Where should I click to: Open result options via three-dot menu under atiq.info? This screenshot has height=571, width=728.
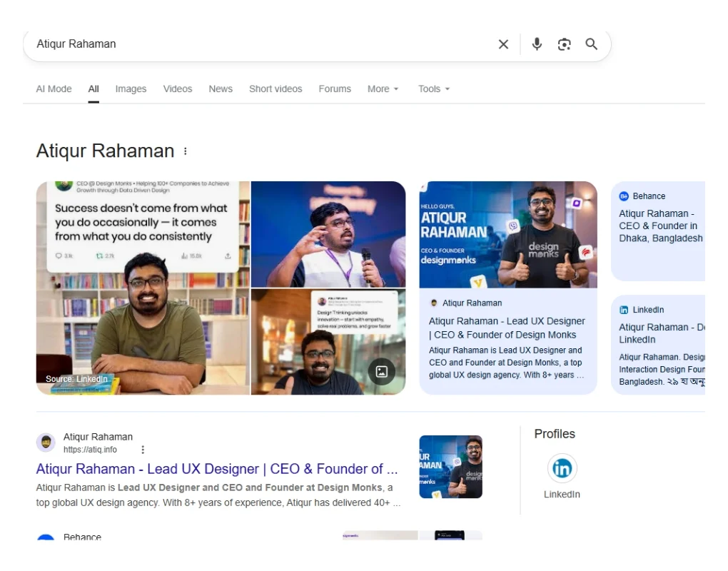tap(143, 450)
